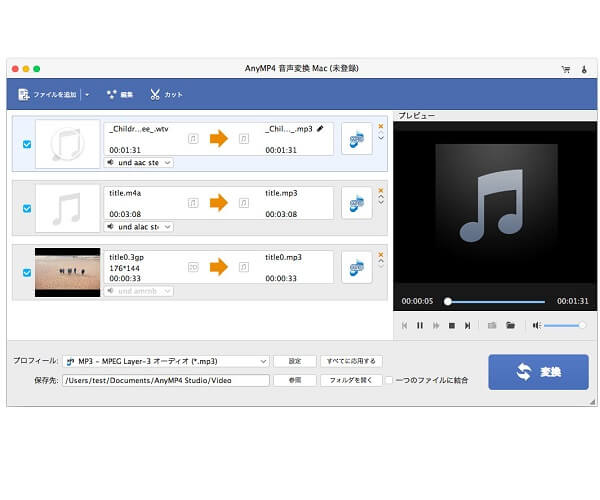Mute the preview with the speaker icon
600x500 pixels.
tap(536, 326)
